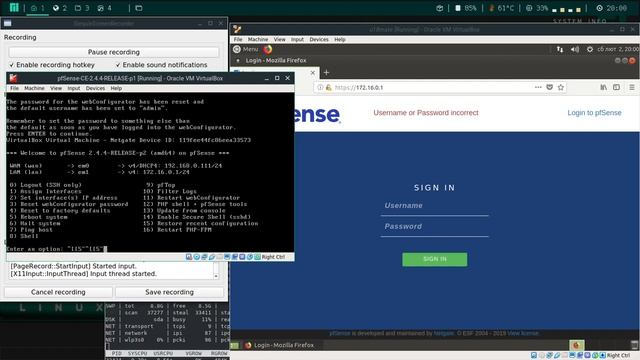
Task: Click optical disk icon in pfSense VM status bar
Action: pyautogui.click(x=197, y=257)
